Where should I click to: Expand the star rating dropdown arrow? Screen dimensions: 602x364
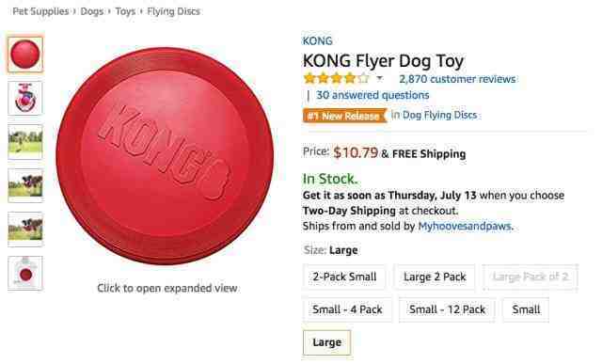379,79
